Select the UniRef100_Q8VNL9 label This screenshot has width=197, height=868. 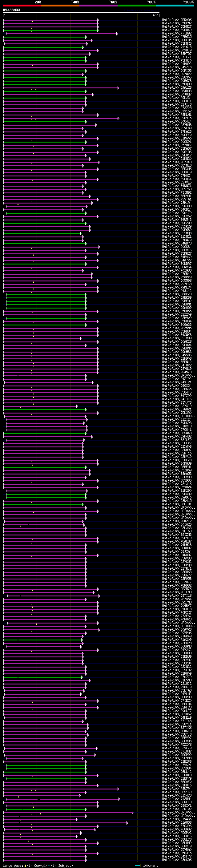click(x=177, y=369)
